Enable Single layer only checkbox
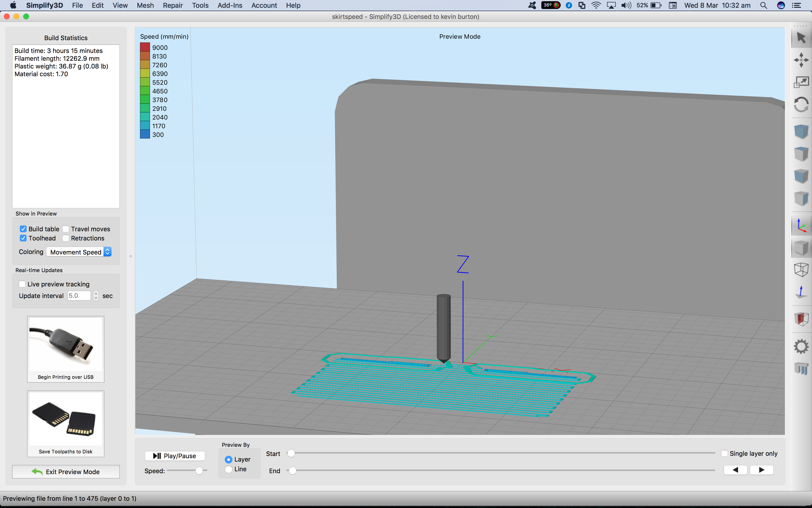 point(725,454)
